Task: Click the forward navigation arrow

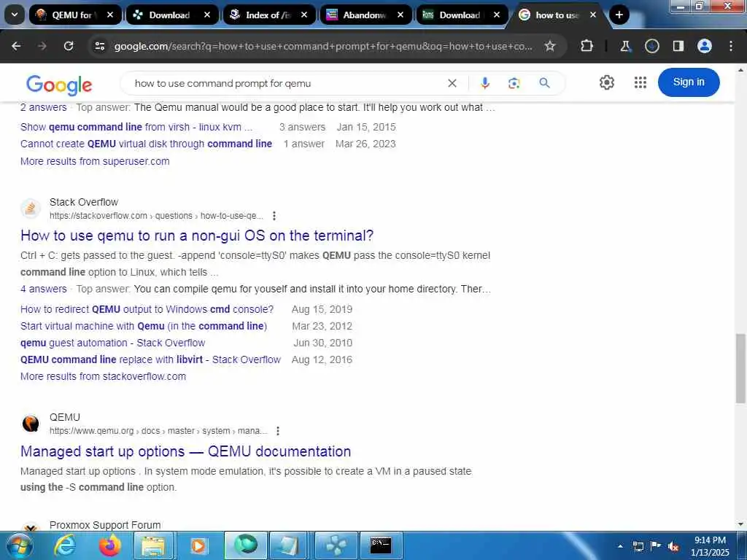Action: (42, 46)
